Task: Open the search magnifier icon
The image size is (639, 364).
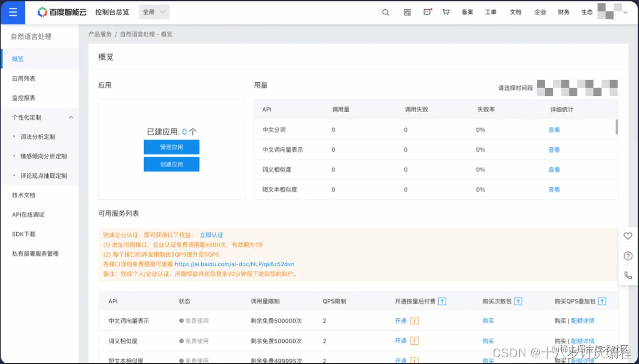Action: coord(385,12)
